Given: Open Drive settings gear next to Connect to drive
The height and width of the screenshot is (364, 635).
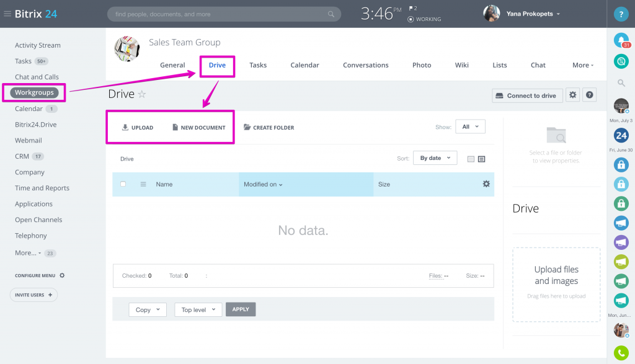Looking at the screenshot, I should (572, 95).
